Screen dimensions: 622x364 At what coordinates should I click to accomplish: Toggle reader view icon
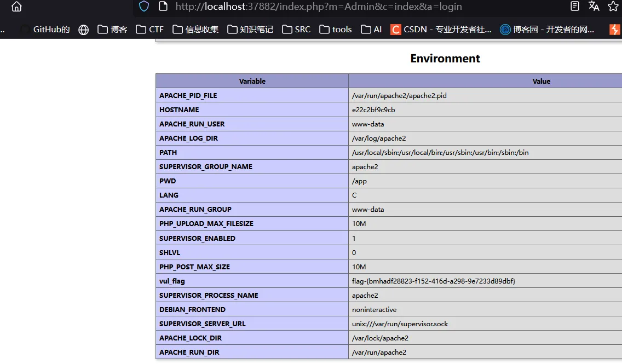coord(575,6)
